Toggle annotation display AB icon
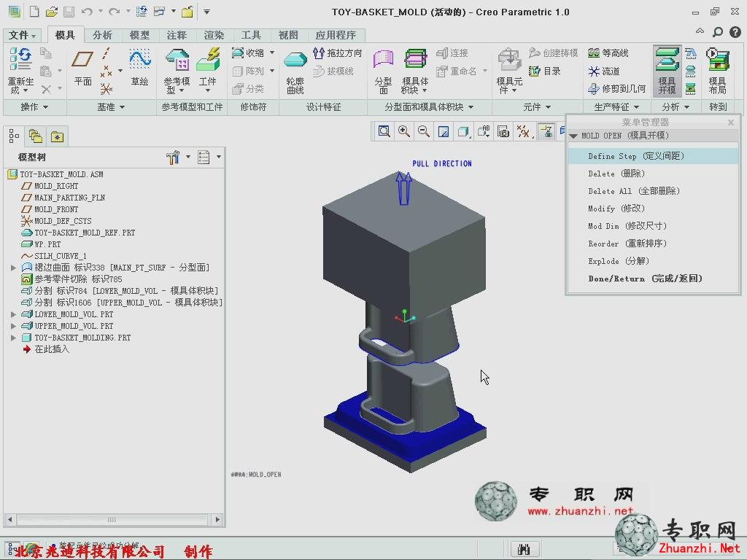Image resolution: width=747 pixels, height=560 pixels. click(x=483, y=131)
